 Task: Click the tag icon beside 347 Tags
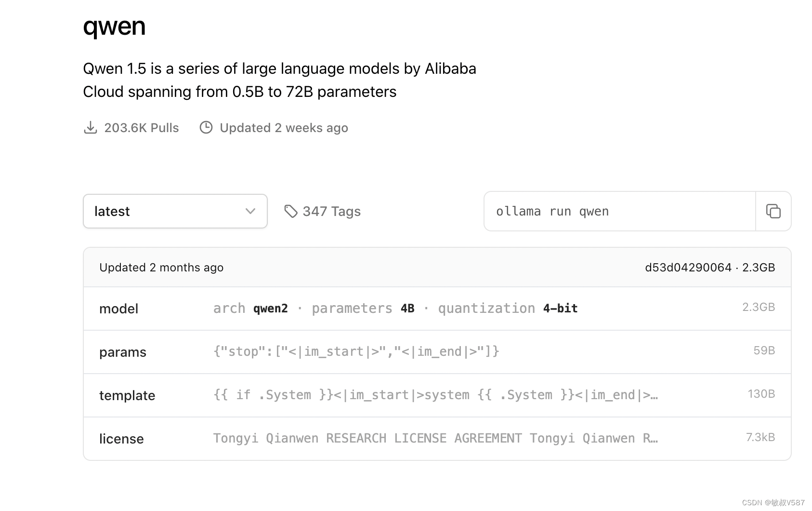click(x=291, y=211)
